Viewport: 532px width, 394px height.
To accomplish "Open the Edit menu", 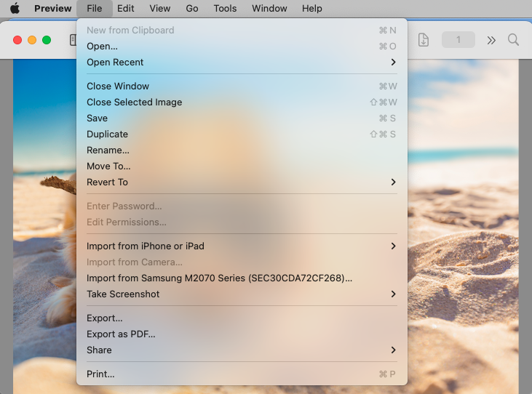I will click(125, 8).
